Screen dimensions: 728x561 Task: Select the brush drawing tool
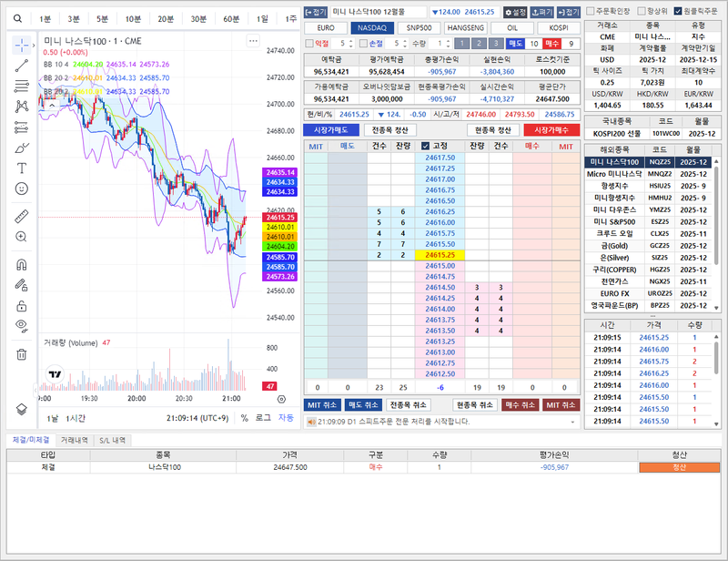tap(22, 148)
